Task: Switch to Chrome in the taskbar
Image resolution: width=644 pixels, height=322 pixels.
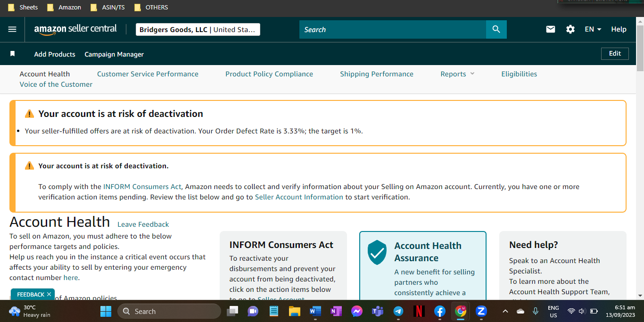Action: (x=461, y=311)
